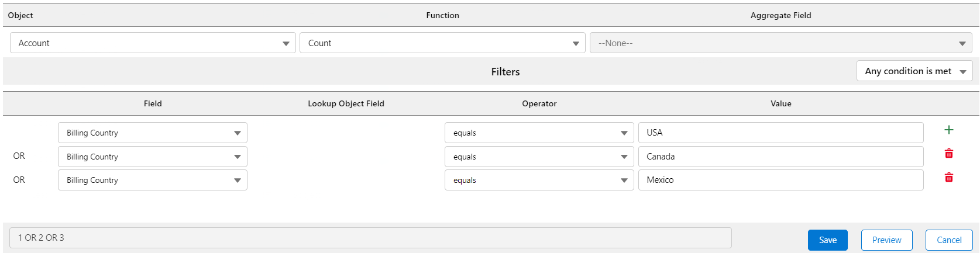This screenshot has width=980, height=253.
Task: Change the operator for the Canada filter
Action: click(539, 157)
